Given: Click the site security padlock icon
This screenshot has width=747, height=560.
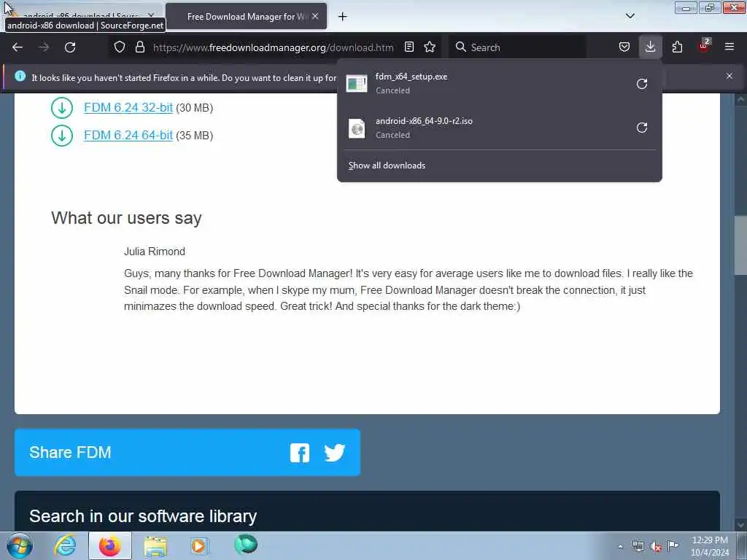Looking at the screenshot, I should point(139,47).
